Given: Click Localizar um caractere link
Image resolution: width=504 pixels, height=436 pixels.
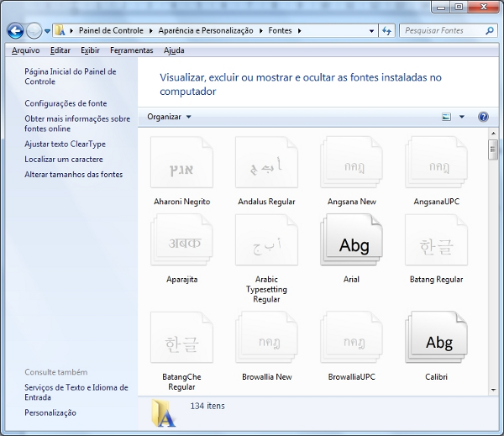Looking at the screenshot, I should 64,159.
